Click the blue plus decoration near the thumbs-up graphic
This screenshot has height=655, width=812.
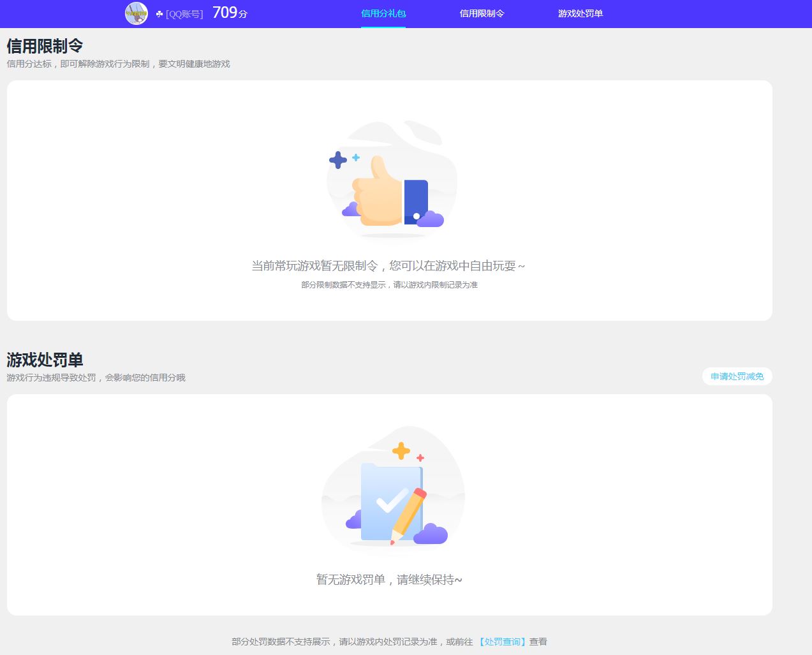pos(338,161)
